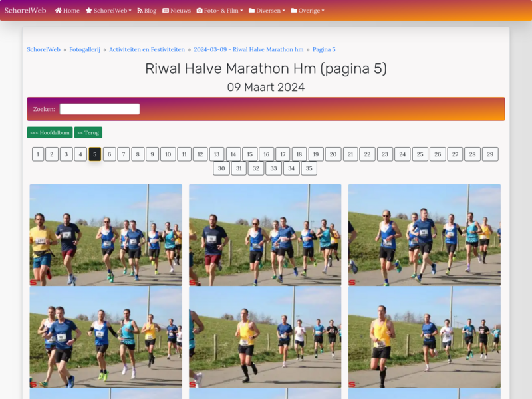Go to gallery page 15

(250, 154)
